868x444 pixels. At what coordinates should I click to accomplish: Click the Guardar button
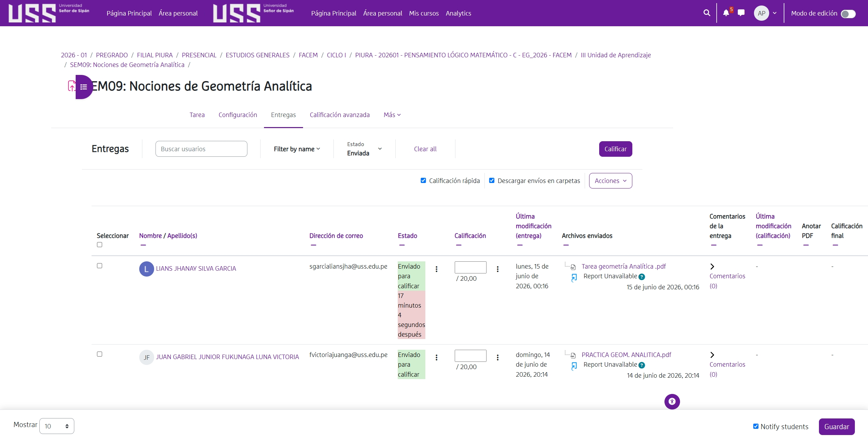(x=837, y=427)
